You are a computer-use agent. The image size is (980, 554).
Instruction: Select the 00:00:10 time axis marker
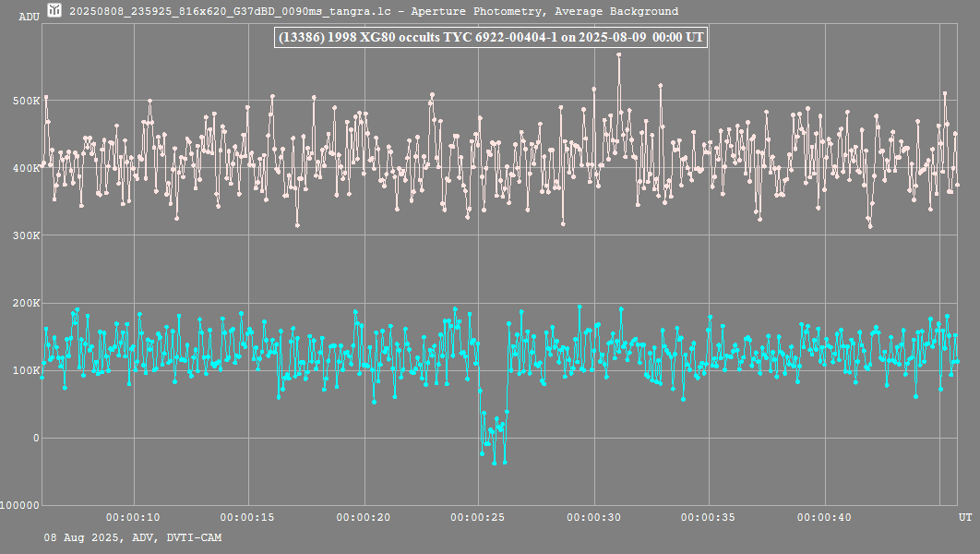tap(134, 517)
